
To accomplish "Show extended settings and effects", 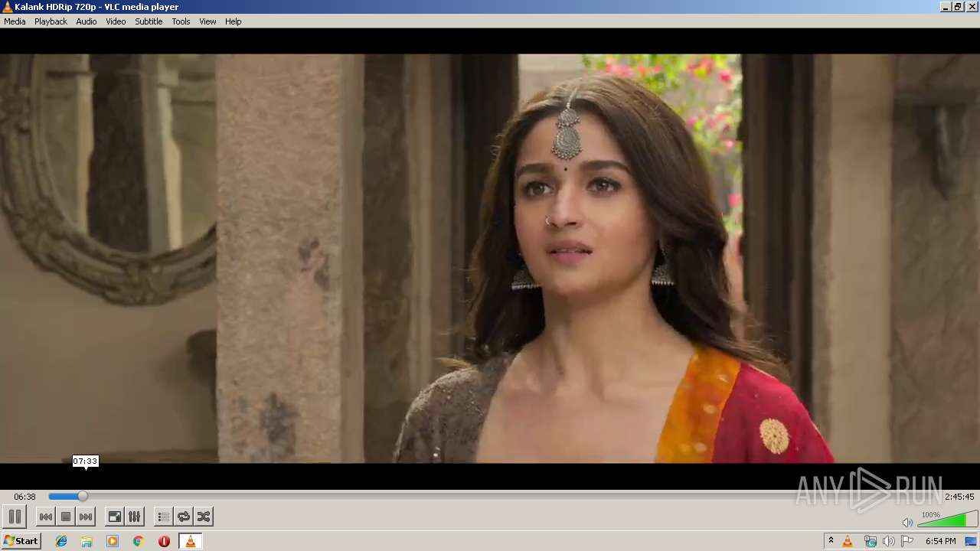I will coord(134,517).
